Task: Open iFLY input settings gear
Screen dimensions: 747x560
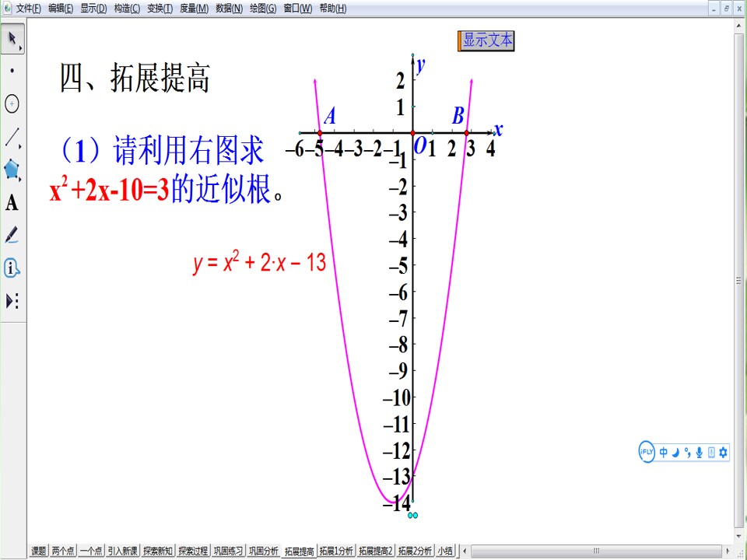Action: 723,453
